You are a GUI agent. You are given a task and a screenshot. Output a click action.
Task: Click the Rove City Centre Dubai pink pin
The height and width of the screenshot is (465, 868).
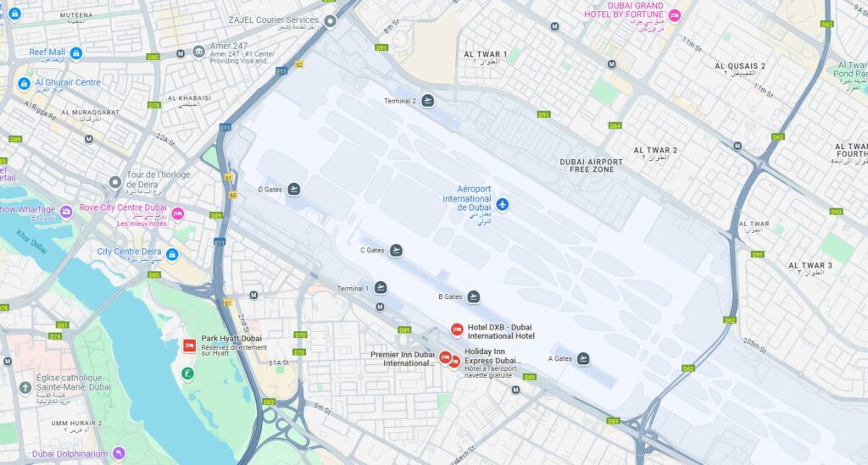[x=177, y=213]
